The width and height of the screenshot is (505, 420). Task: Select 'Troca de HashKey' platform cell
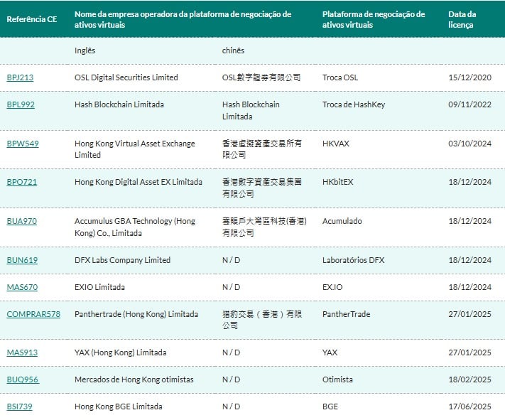point(354,104)
